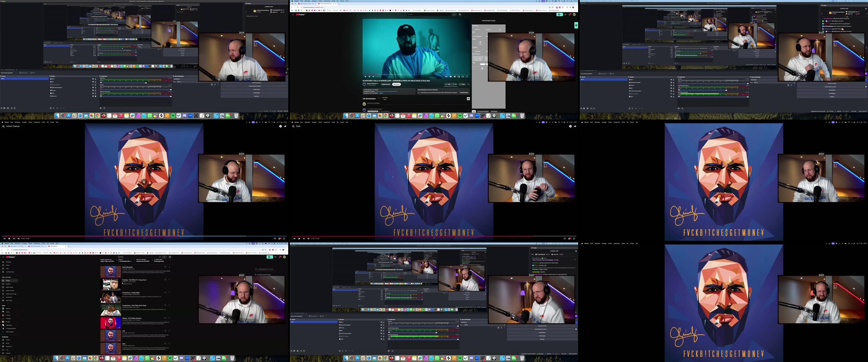Like the Superheld video

448,84
